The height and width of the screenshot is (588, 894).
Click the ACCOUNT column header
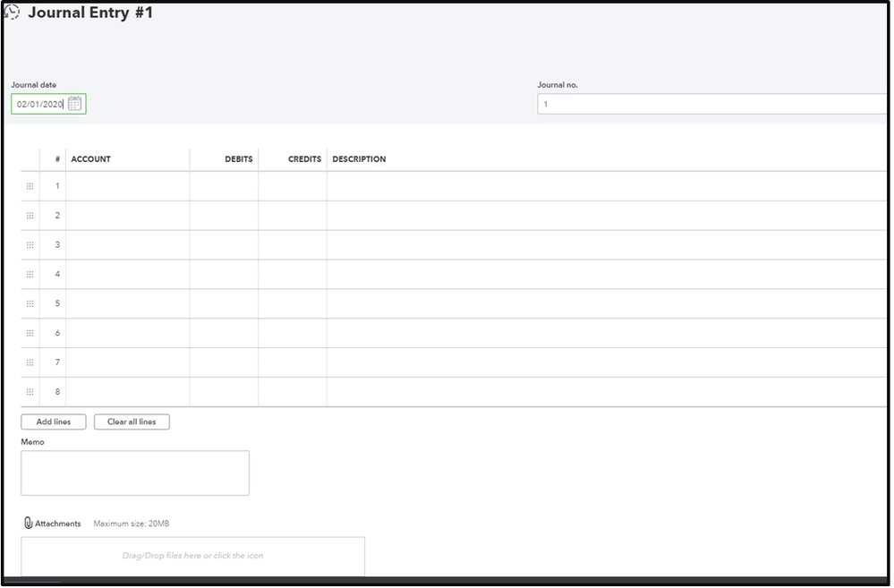[90, 159]
